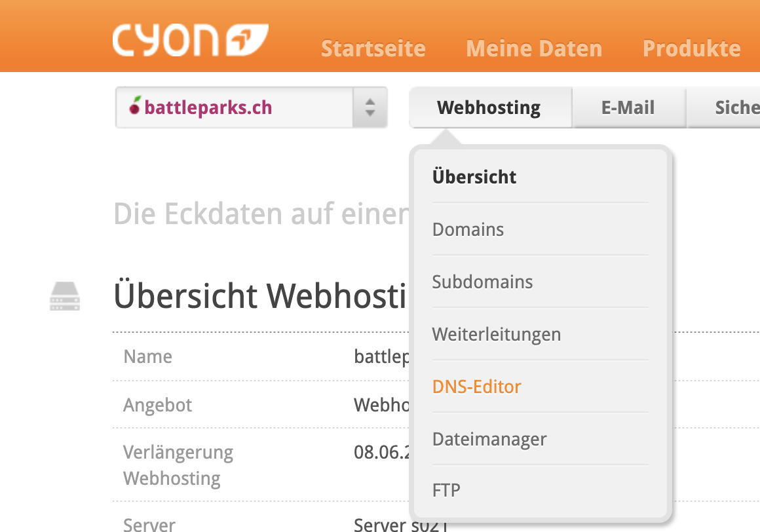760x532 pixels.
Task: Click the 08.06 renewal date value
Action: pyautogui.click(x=382, y=452)
